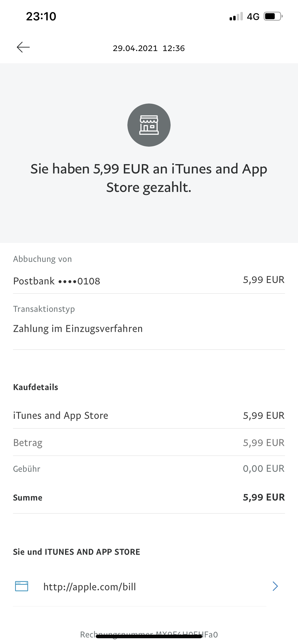
Task: Open the chevron next to apple.com/bill
Action: pyautogui.click(x=275, y=586)
